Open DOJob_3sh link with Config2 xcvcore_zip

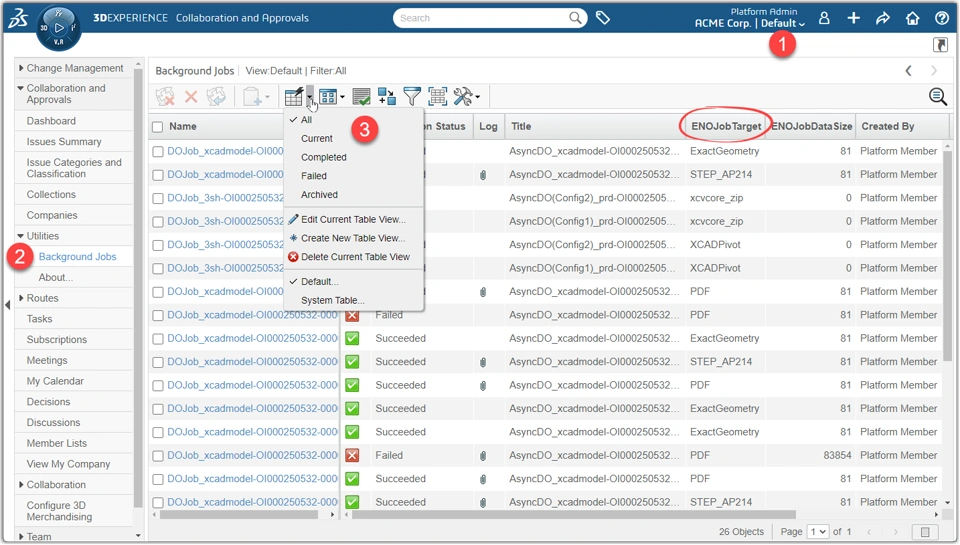(x=225, y=198)
